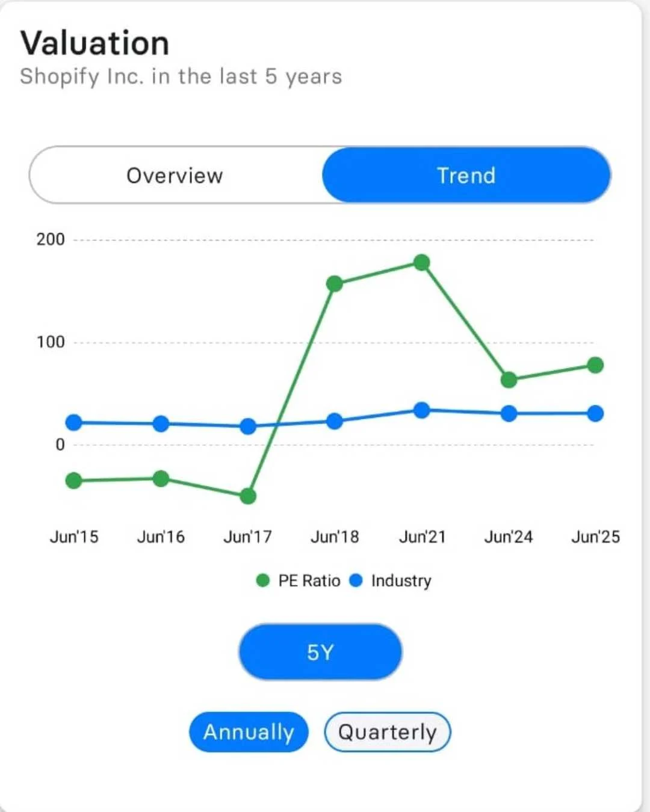Click the Jun'16 green PE Ratio point

click(x=161, y=479)
